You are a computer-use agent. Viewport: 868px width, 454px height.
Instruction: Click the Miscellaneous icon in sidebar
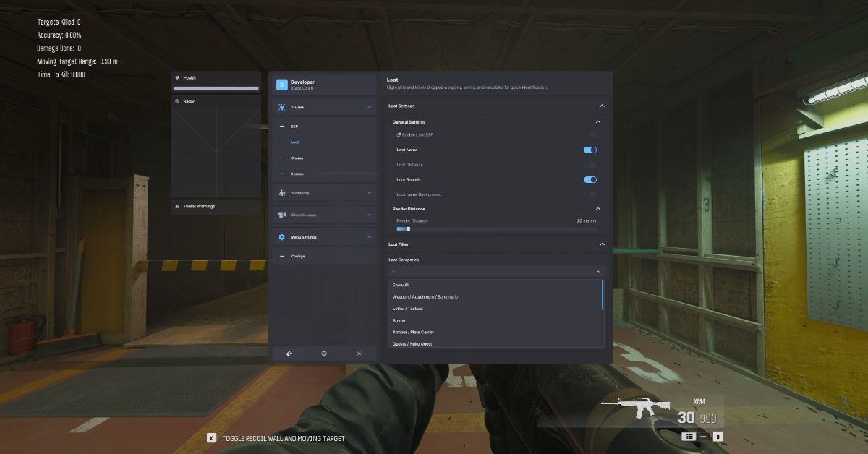pos(281,215)
